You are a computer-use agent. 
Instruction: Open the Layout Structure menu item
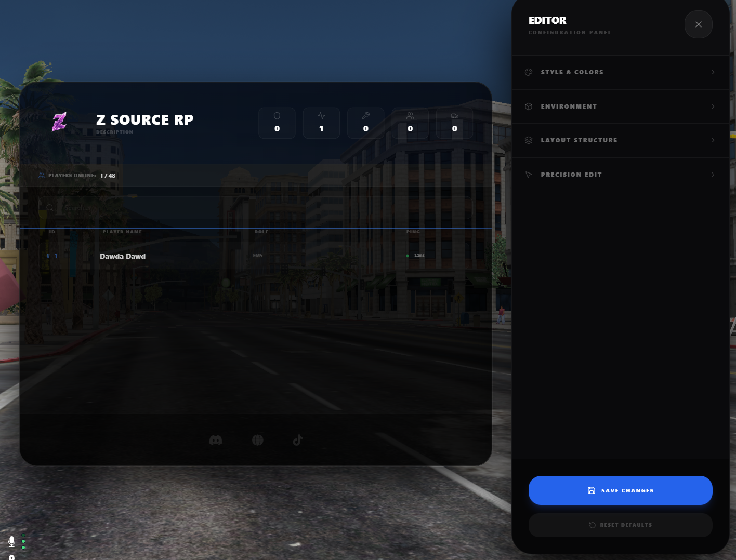[621, 140]
